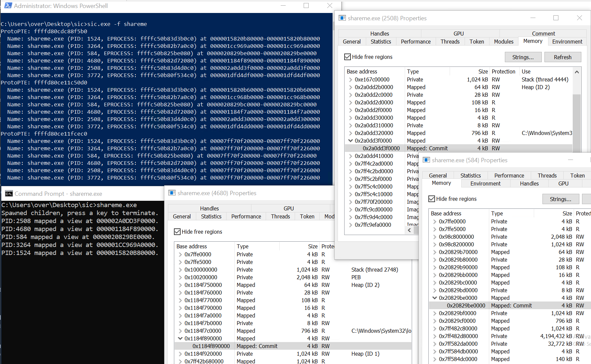Collapse region 0x2a0dd3f0000 in the 2508 window
Screen dimensions: 591x364
pos(350,141)
